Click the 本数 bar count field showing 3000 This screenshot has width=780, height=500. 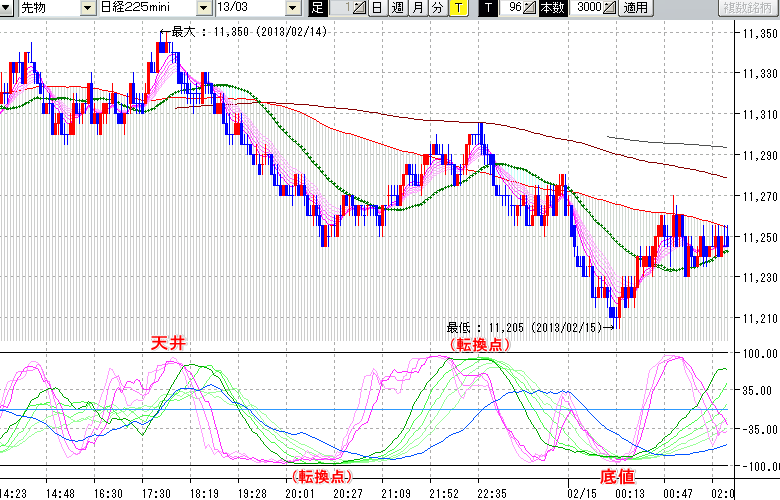[584, 8]
